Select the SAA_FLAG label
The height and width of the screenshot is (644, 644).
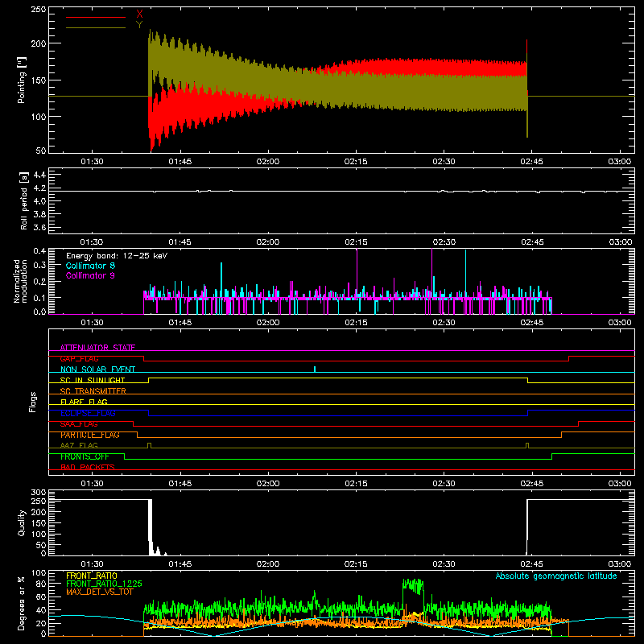click(79, 424)
